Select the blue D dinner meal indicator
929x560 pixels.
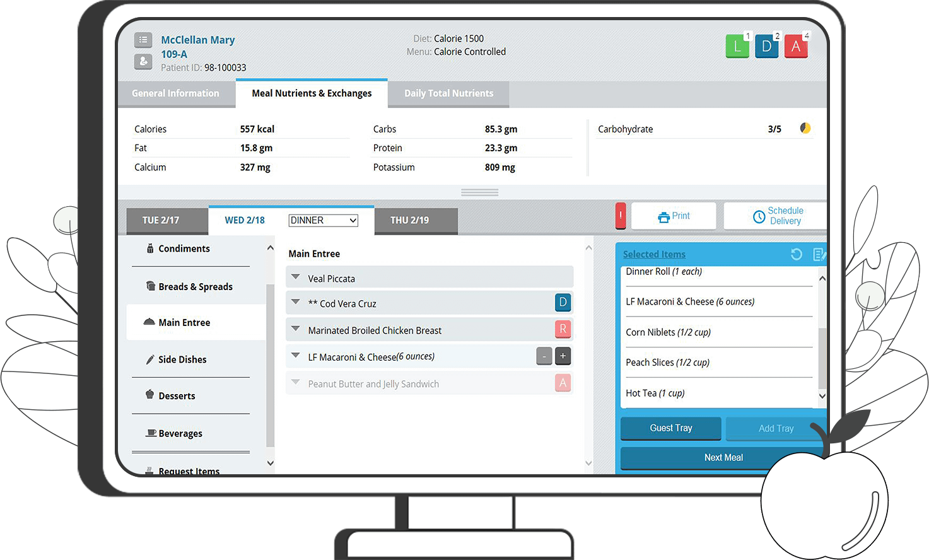click(x=766, y=46)
